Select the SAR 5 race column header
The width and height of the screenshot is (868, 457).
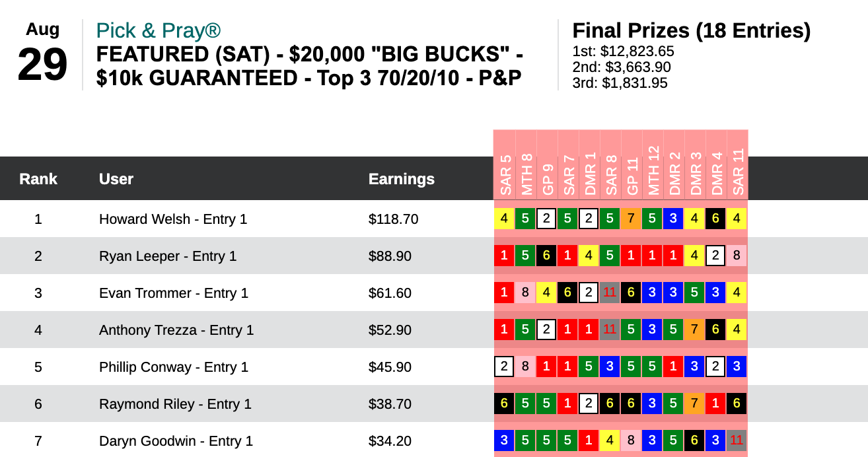(x=505, y=175)
